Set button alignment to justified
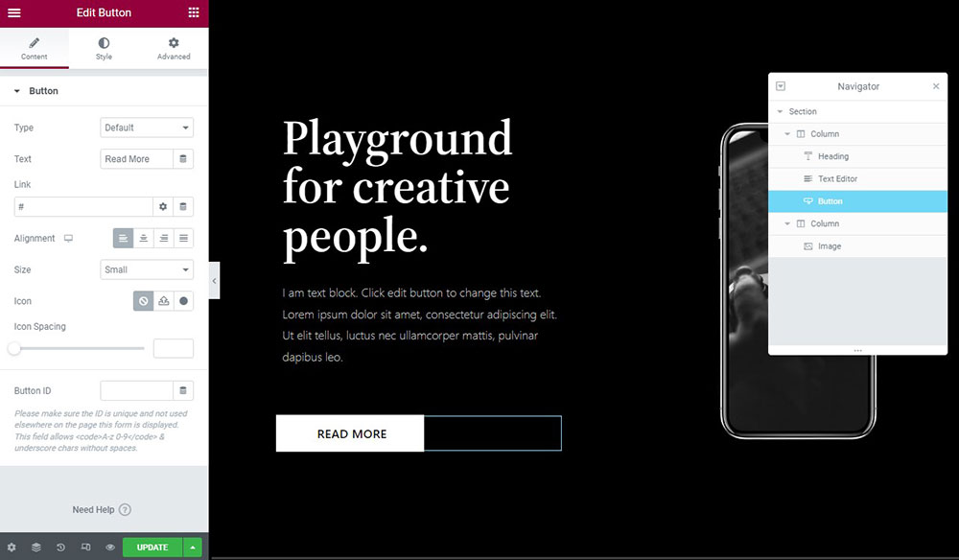 [x=183, y=239]
